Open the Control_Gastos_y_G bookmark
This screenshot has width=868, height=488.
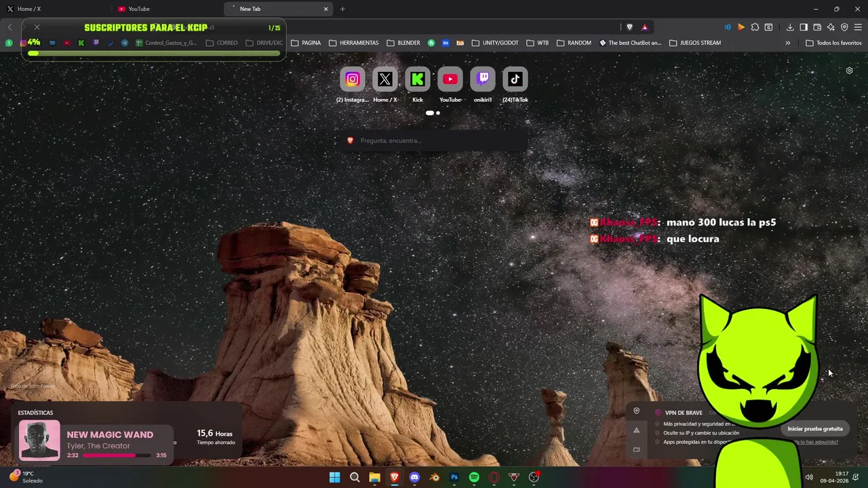(x=166, y=43)
